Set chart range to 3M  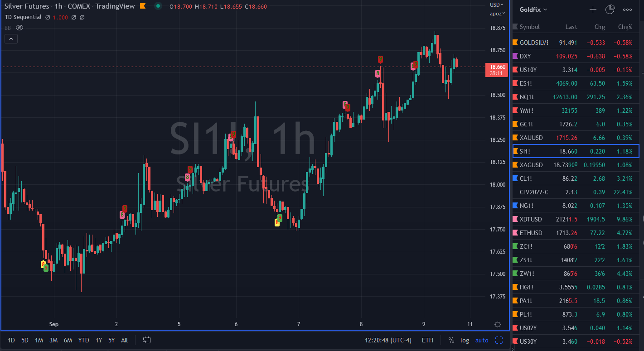[53, 340]
